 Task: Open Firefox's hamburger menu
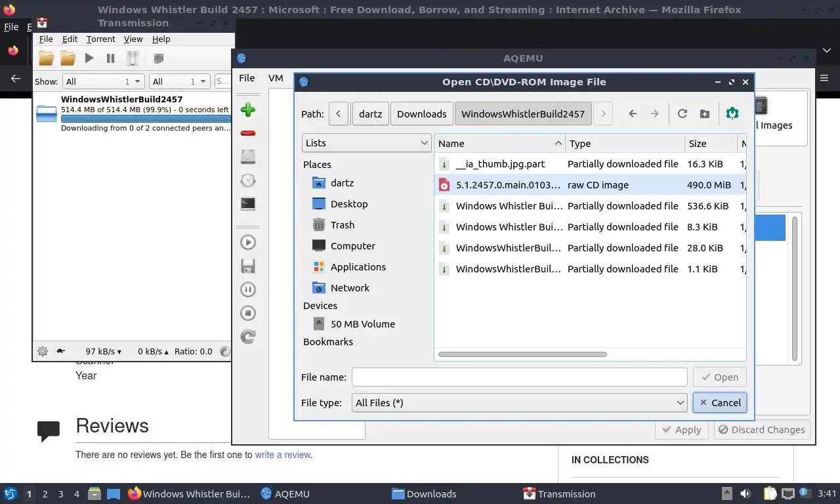[825, 78]
